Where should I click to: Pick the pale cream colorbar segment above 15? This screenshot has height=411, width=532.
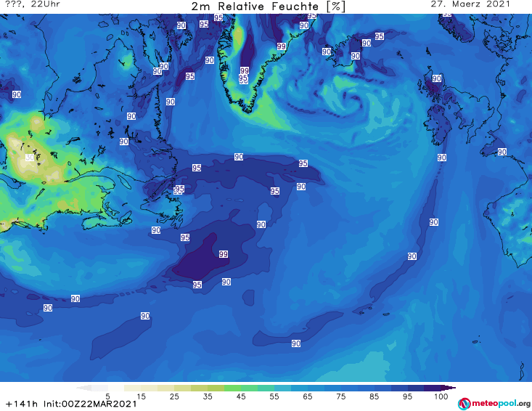coord(133,388)
